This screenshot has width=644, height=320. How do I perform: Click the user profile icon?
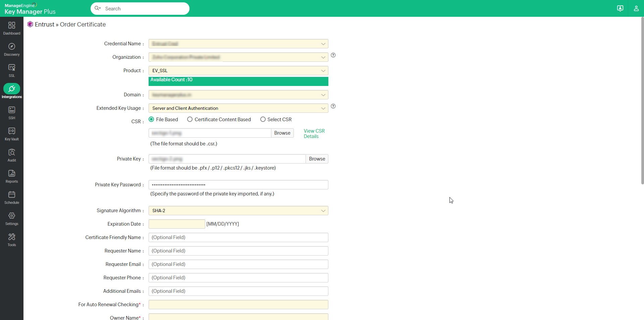636,8
